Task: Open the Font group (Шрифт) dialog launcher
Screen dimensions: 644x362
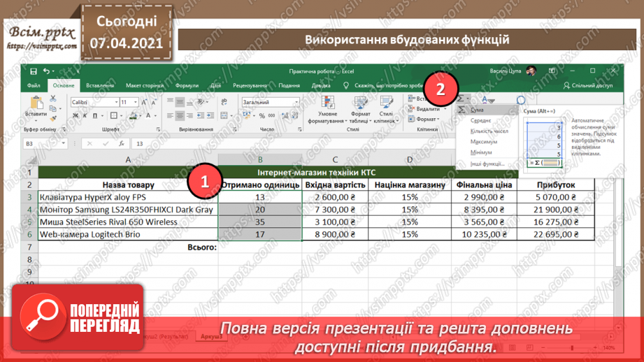Action: 159,129
